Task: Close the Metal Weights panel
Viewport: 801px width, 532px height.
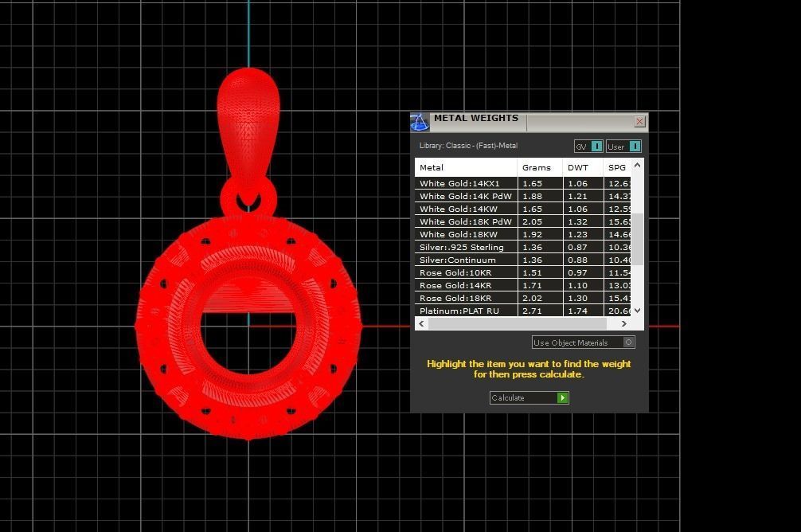Action: click(x=639, y=122)
